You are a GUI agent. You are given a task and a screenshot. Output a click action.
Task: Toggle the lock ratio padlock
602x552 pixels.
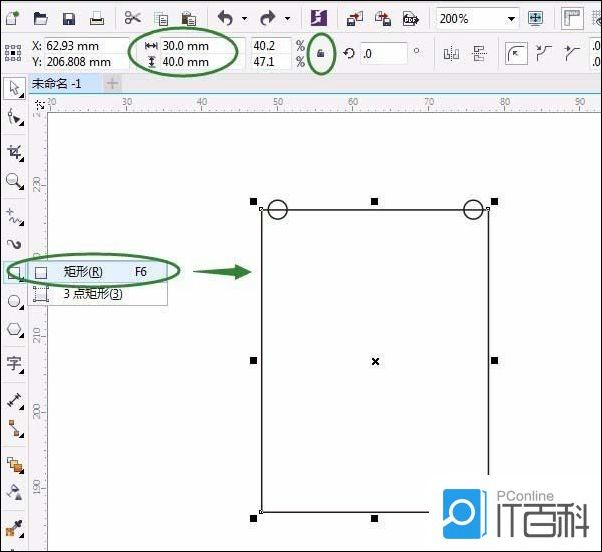(321, 53)
